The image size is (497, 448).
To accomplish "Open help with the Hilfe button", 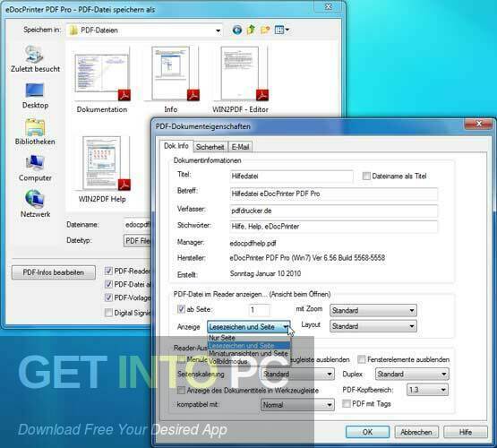I will 466,432.
